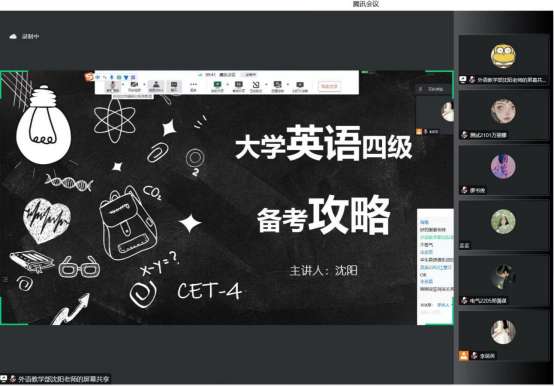Toggle the microphone mute button in meeting toolbar
This screenshot has width=554, height=387.
113,86
